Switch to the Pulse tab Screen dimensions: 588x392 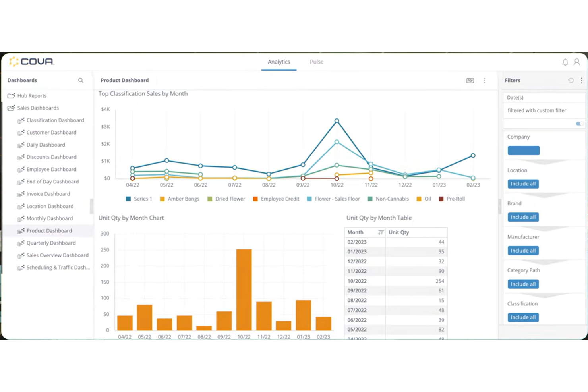[317, 62]
